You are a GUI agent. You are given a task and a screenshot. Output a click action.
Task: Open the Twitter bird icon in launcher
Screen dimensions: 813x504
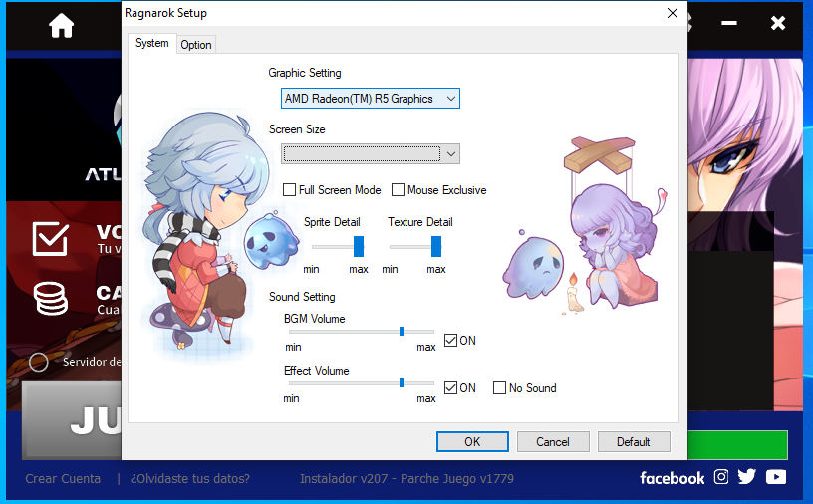pyautogui.click(x=746, y=476)
